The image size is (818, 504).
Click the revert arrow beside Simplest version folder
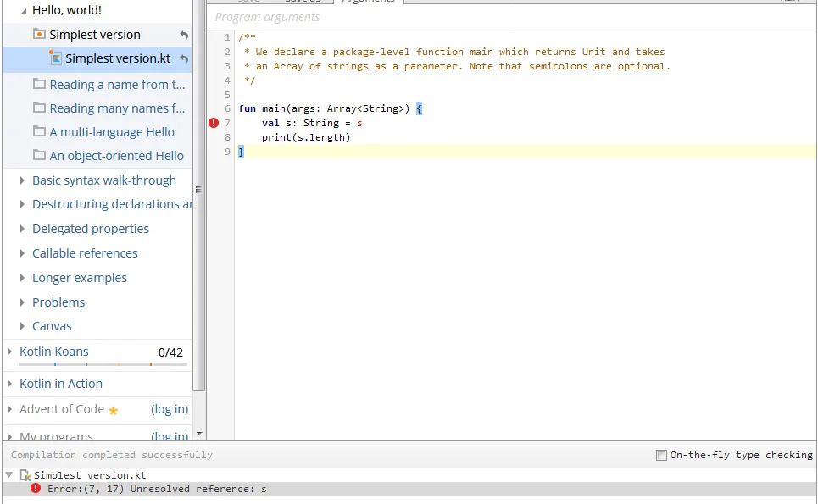184,35
